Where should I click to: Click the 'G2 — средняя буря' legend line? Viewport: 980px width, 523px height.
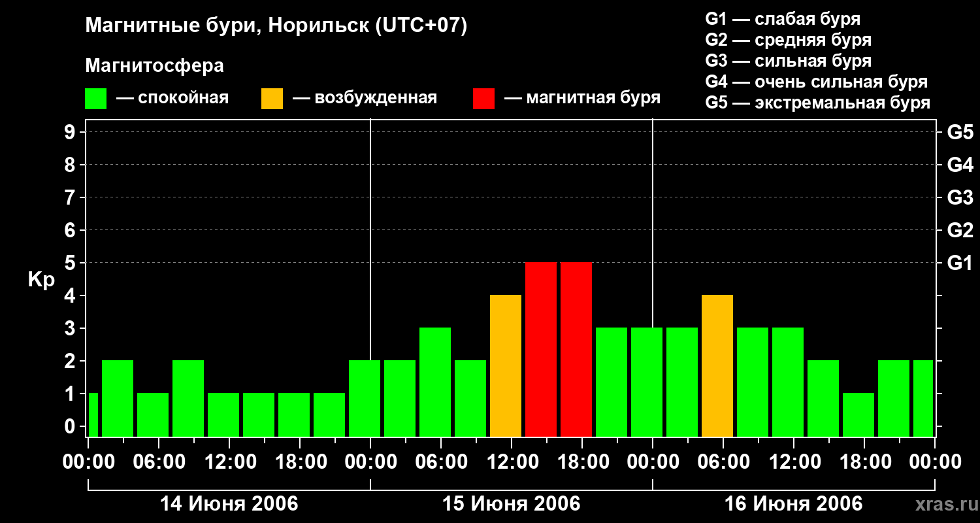(x=788, y=40)
